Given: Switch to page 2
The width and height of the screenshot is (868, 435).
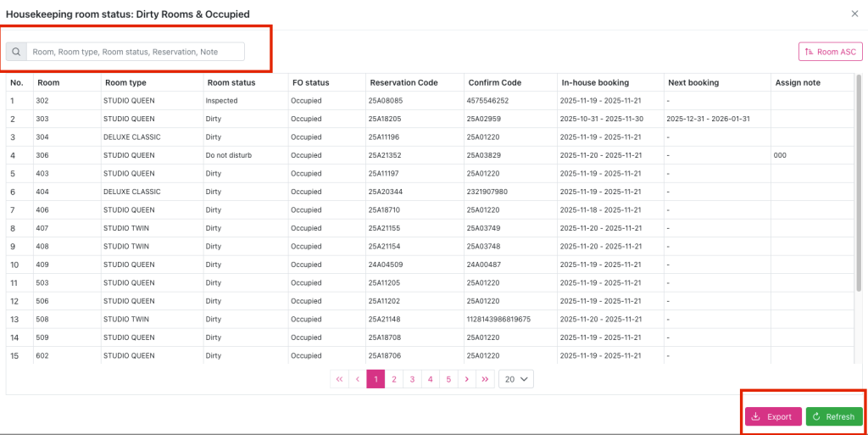Looking at the screenshot, I should [x=394, y=379].
